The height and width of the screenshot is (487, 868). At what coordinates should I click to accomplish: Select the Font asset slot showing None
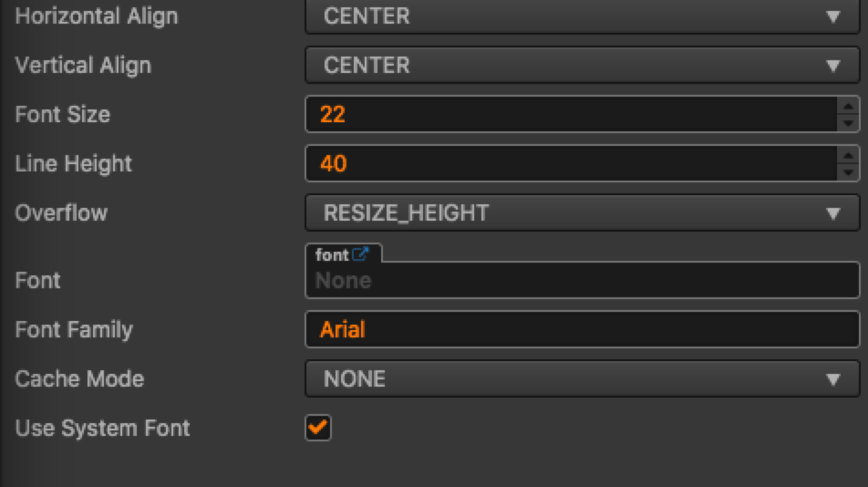tap(582, 281)
